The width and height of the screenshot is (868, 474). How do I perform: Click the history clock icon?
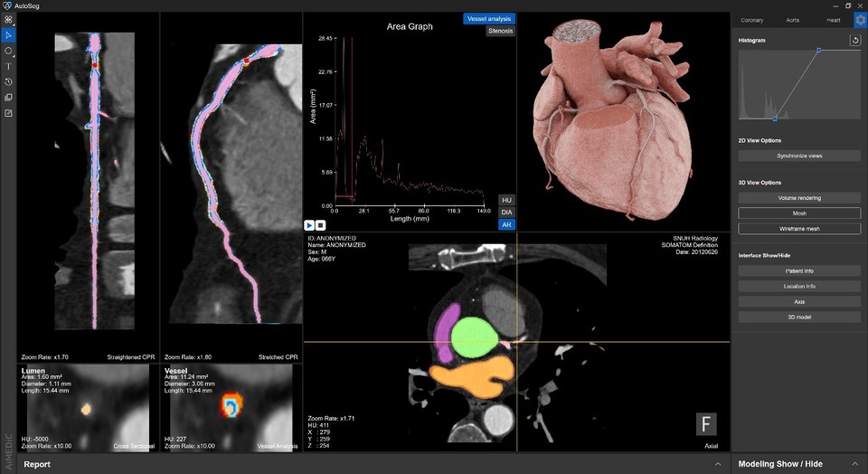(x=8, y=81)
